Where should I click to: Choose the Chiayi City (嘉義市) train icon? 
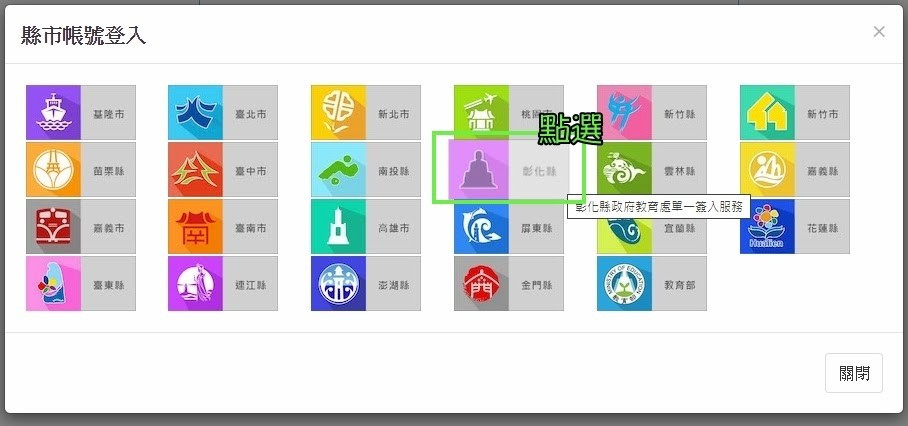[53, 227]
